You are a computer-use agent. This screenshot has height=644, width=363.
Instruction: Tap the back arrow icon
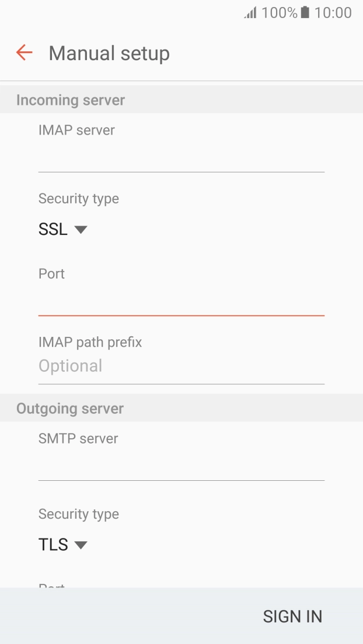(x=25, y=53)
